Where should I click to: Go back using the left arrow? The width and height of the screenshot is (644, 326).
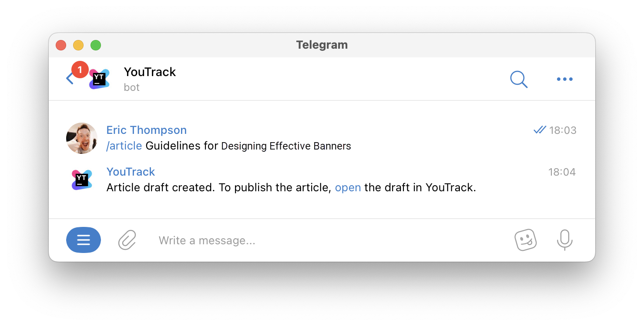point(69,79)
